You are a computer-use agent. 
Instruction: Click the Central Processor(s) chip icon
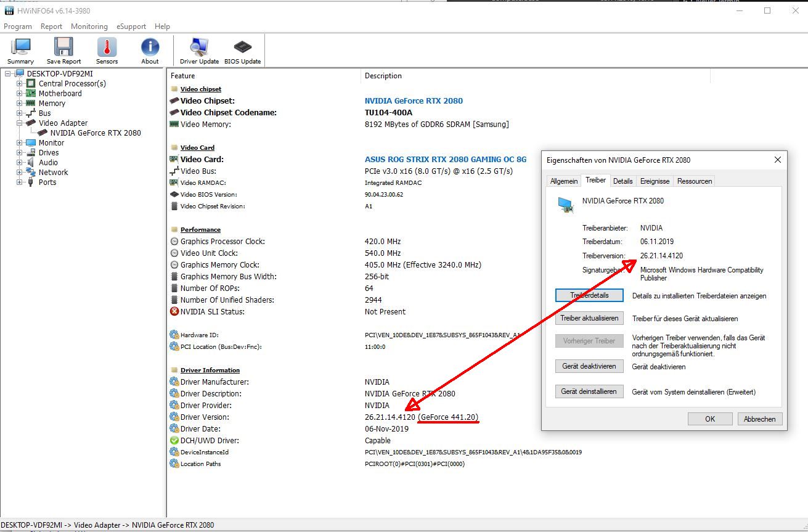coord(31,83)
